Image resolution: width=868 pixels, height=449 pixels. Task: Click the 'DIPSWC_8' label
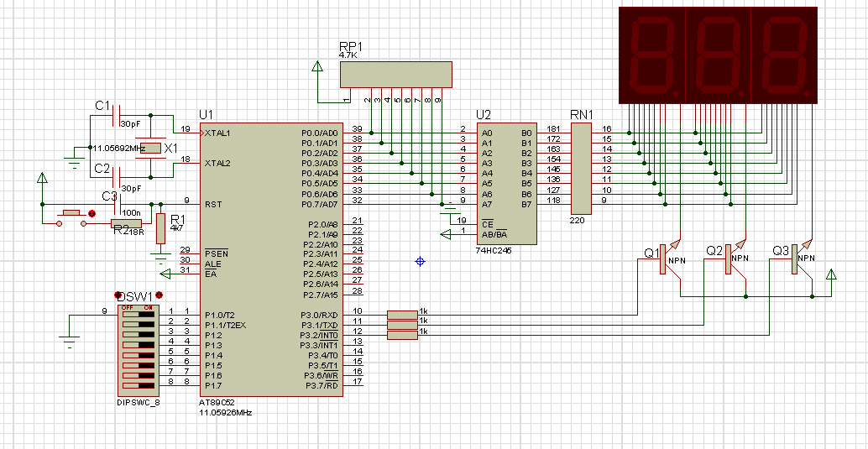pyautogui.click(x=139, y=403)
